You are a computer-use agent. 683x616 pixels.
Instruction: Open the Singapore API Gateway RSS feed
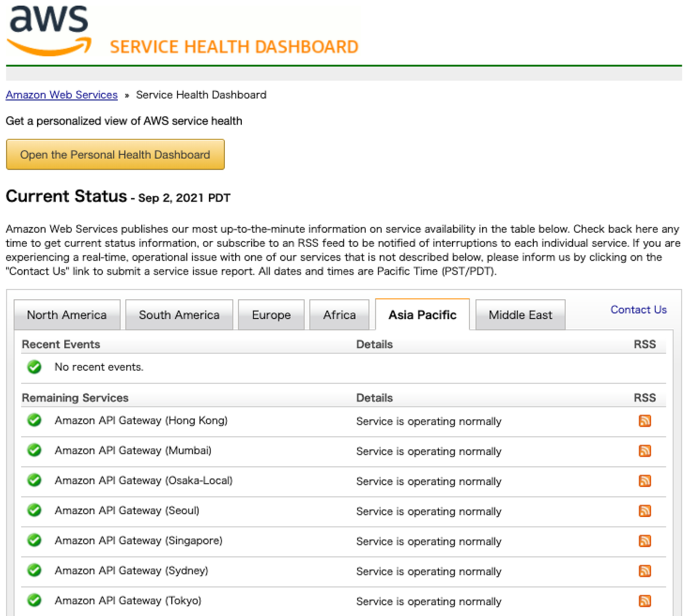644,541
